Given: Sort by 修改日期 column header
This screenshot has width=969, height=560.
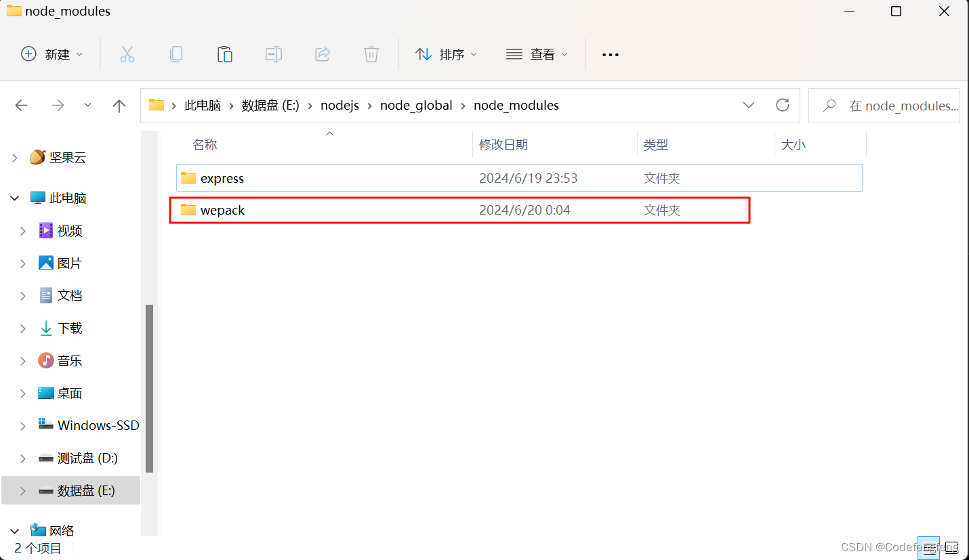Looking at the screenshot, I should [503, 144].
